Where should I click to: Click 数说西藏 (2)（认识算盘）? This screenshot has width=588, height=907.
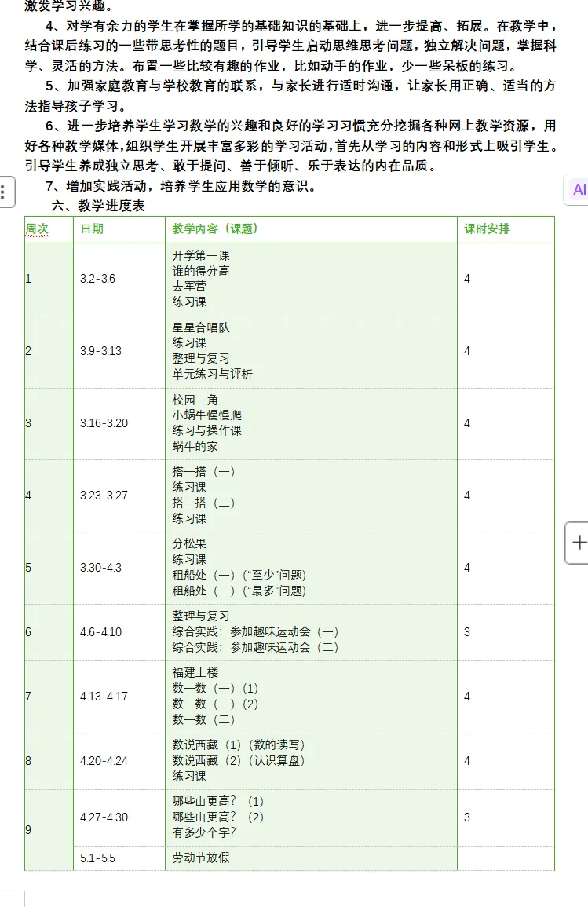pos(238,761)
